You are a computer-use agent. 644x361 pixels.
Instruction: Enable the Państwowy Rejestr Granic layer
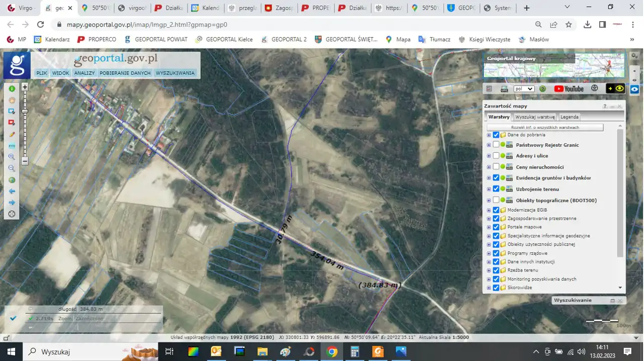496,145
